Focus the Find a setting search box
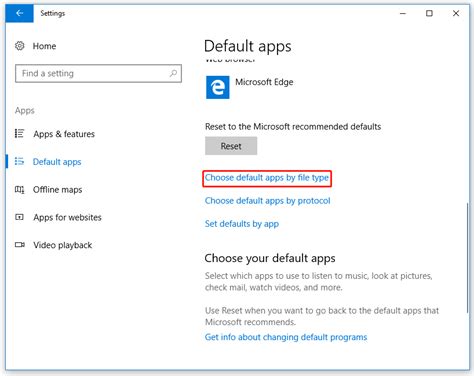474x376 pixels. coord(98,73)
